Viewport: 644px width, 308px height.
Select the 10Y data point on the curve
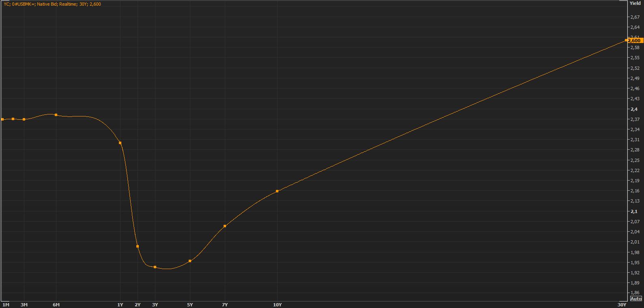click(277, 191)
